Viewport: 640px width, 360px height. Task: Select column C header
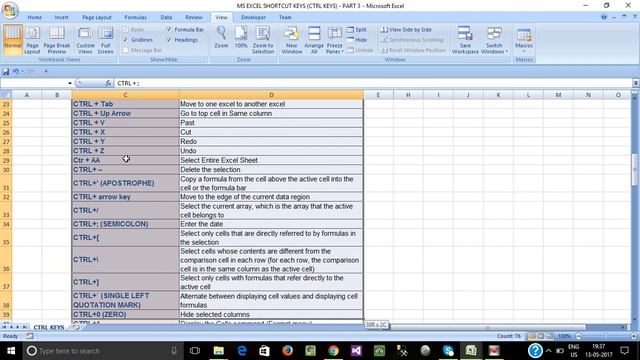(125, 95)
